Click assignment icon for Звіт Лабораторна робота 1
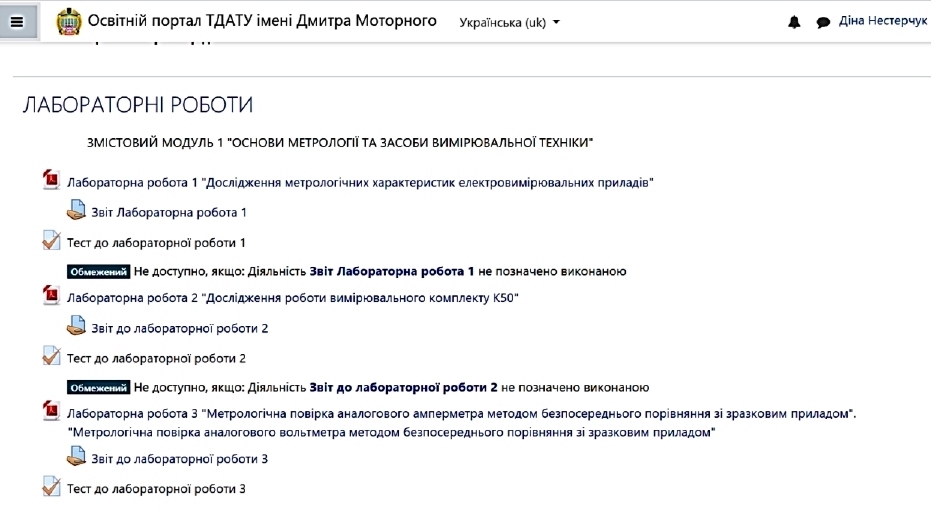The height and width of the screenshot is (525, 945). click(76, 210)
